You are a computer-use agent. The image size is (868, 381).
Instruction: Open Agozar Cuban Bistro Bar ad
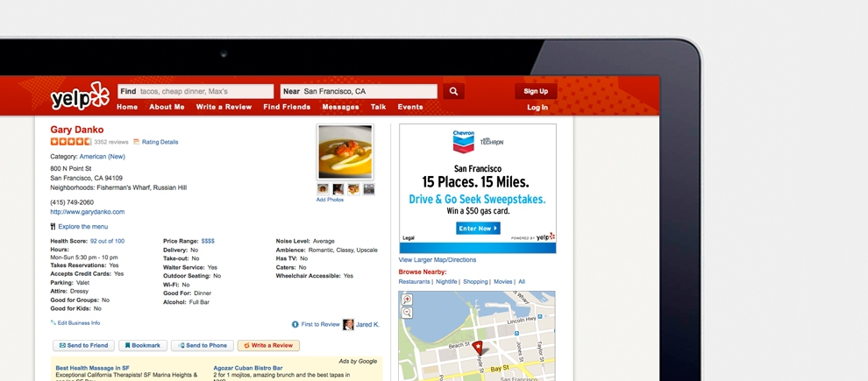[248, 368]
